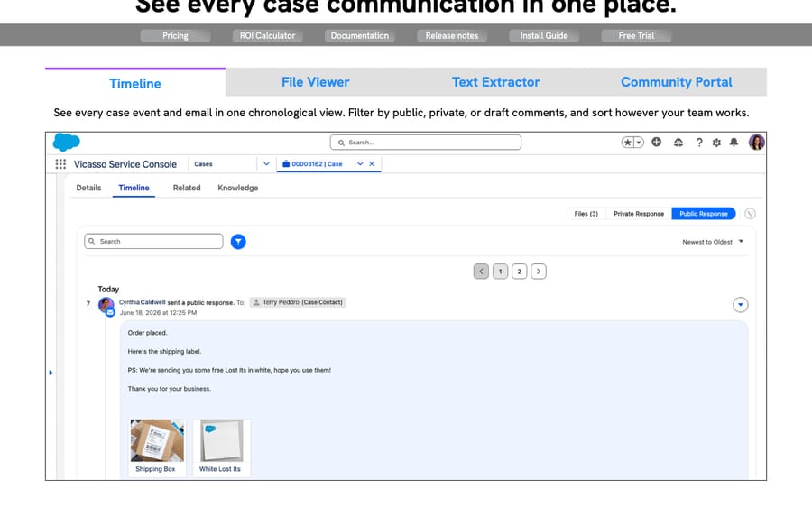This screenshot has width=812, height=508.
Task: Click the round icon beside Public Response
Action: click(x=750, y=213)
